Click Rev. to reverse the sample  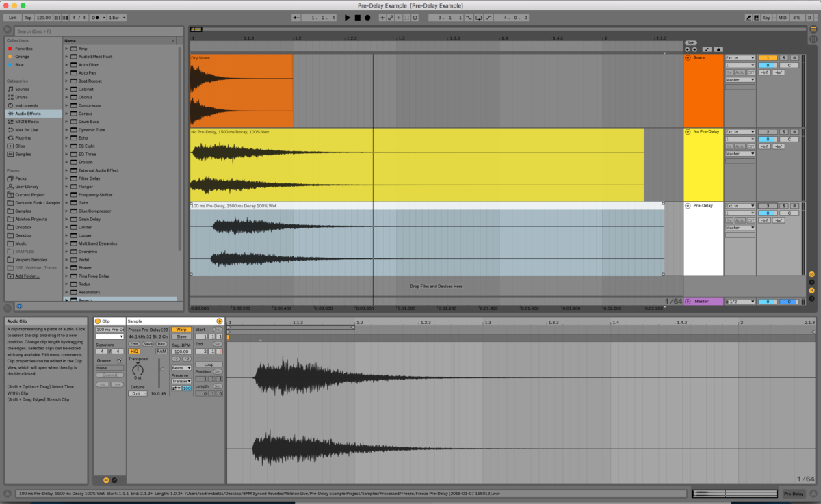[x=162, y=344]
